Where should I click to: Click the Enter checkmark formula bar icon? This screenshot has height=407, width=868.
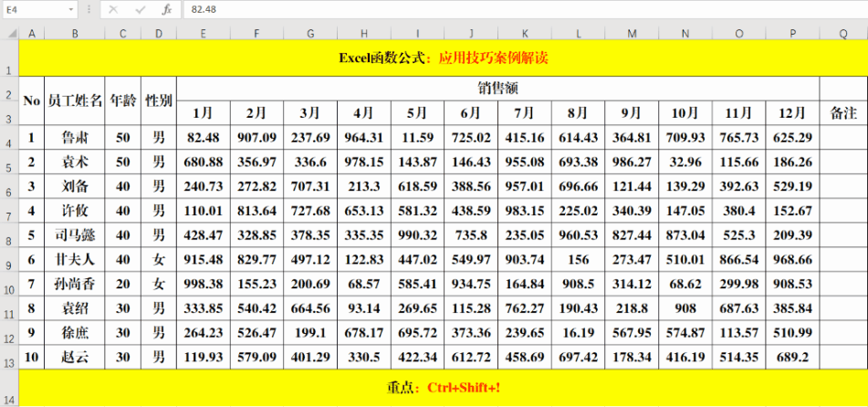140,9
